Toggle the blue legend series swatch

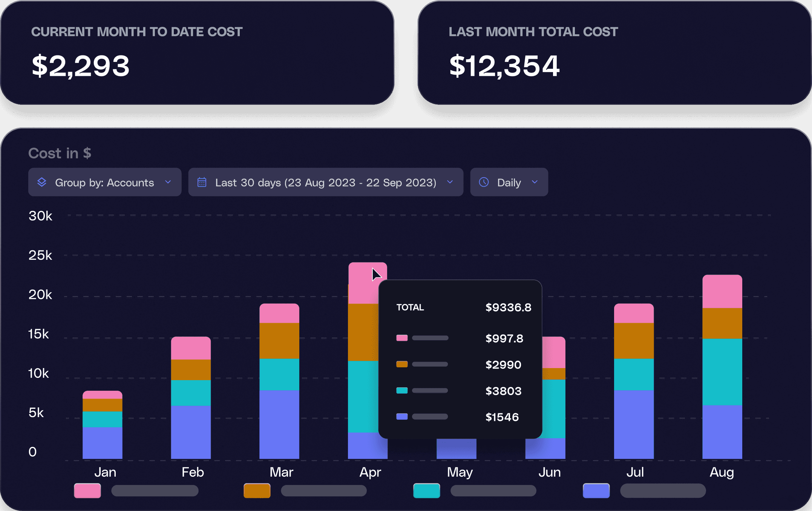point(596,491)
